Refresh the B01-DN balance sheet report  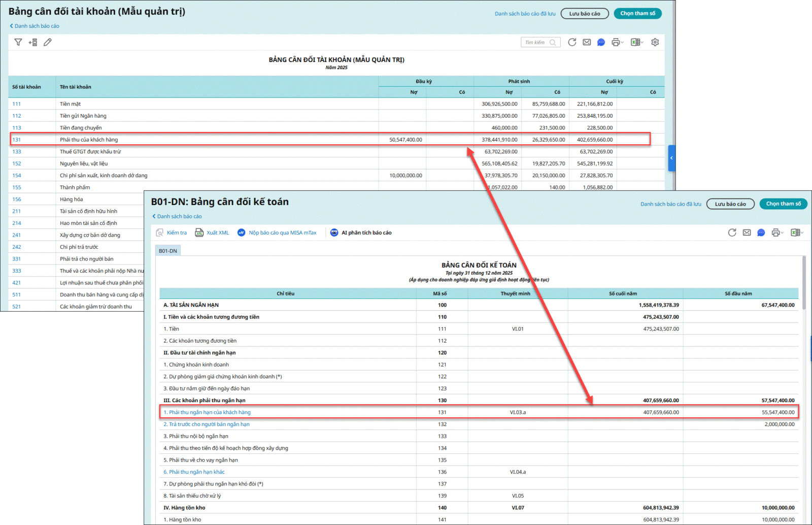(732, 233)
